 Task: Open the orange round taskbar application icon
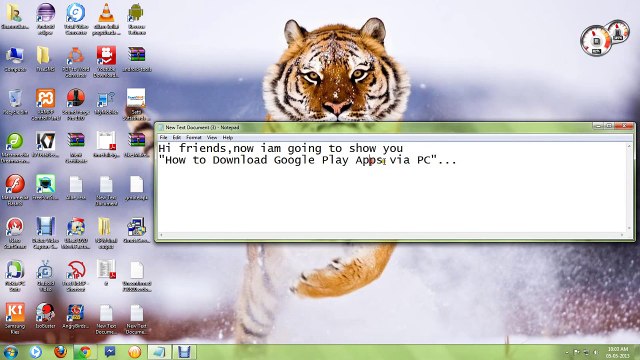pyautogui.click(x=134, y=352)
